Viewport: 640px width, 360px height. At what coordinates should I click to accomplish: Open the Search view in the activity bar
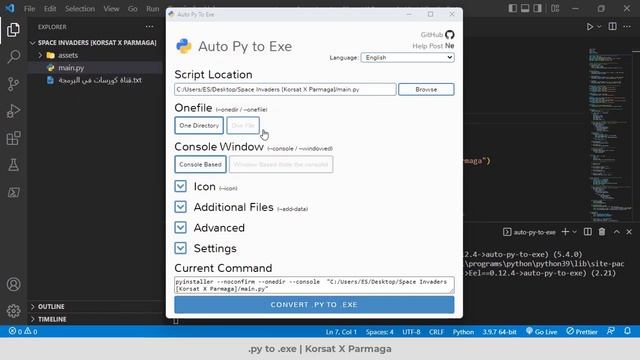[x=13, y=57]
